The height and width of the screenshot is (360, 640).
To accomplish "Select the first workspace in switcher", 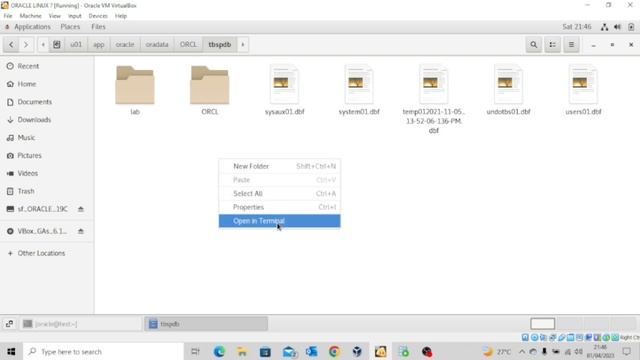I will pos(542,324).
